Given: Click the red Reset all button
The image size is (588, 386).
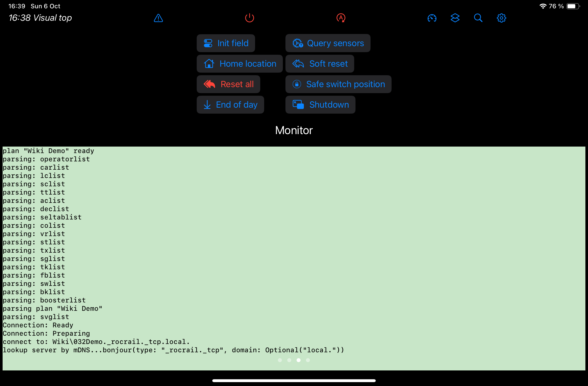Looking at the screenshot, I should (228, 84).
